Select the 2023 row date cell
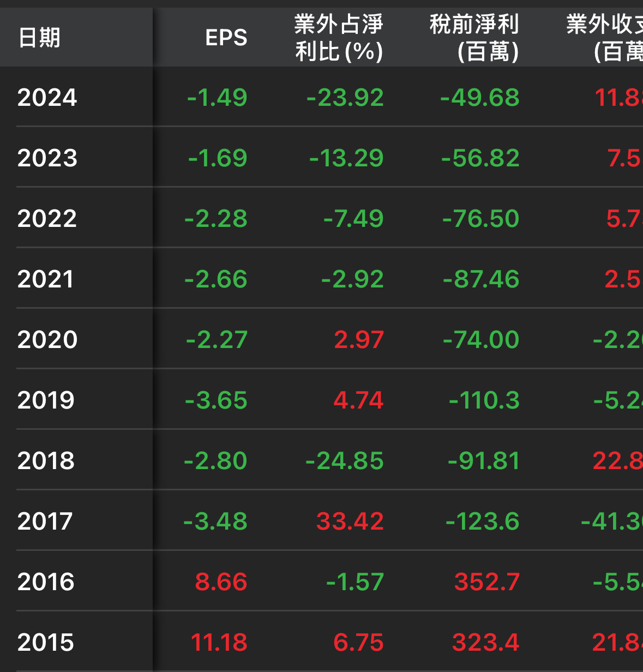Screen dimensions: 643x672 click(x=47, y=158)
